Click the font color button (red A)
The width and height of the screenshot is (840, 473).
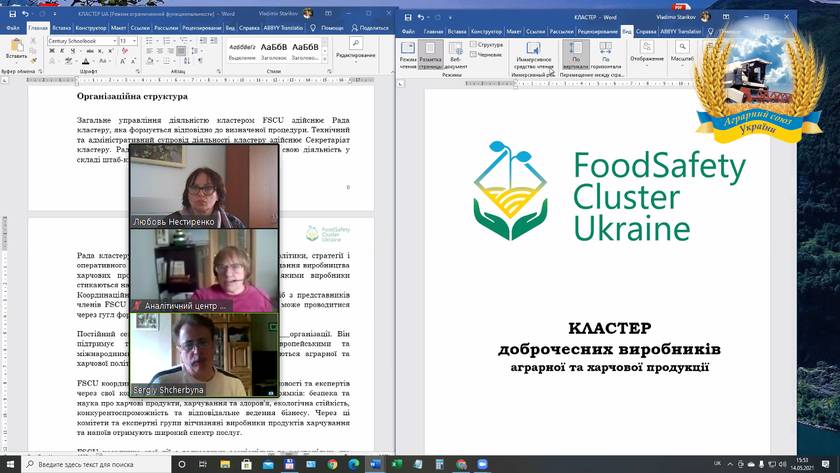click(86, 62)
